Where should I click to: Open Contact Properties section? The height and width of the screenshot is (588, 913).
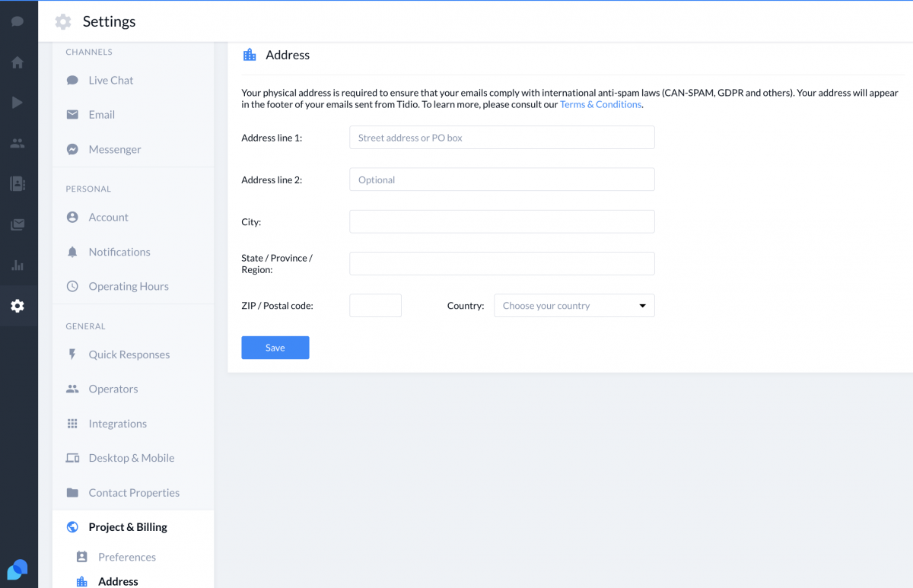tap(133, 492)
